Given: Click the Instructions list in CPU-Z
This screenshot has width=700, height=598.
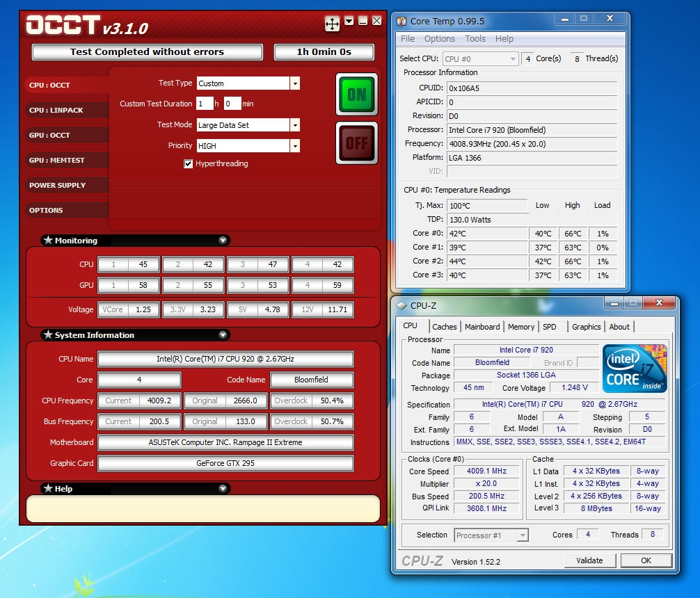Looking at the screenshot, I should 560,442.
